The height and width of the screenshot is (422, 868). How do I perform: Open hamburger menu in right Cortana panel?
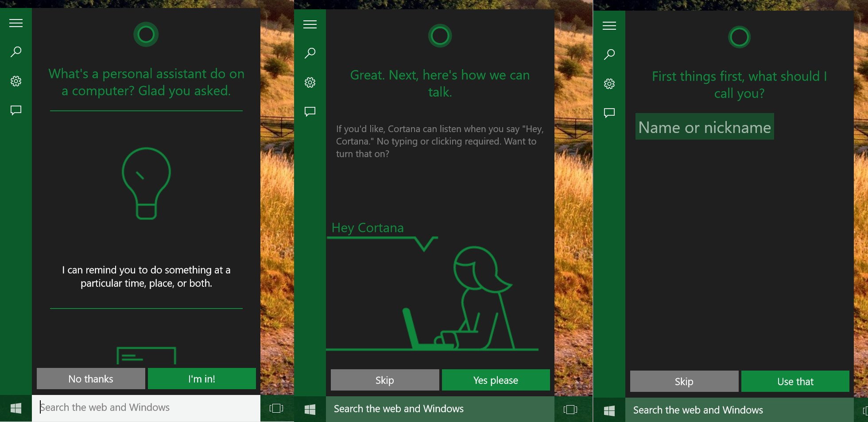point(609,26)
